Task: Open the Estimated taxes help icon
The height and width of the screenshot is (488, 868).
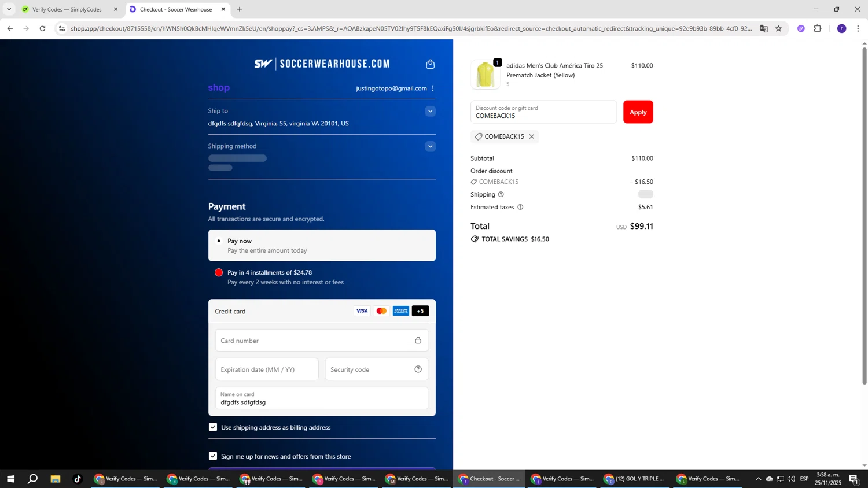Action: (520, 208)
